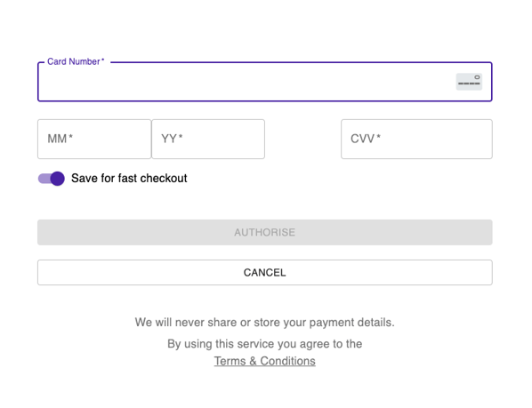The width and height of the screenshot is (532, 408).
Task: Click the credit card icon in Card Number field
Action: 469,82
